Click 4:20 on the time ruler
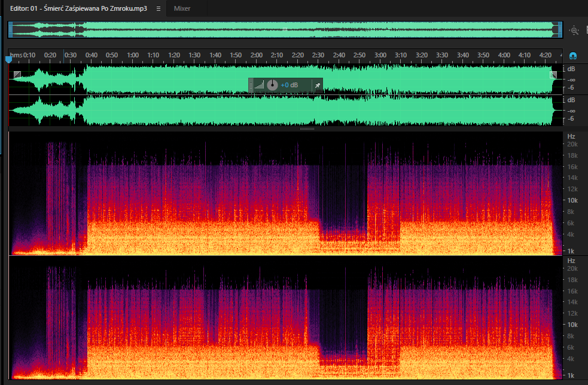The height and width of the screenshot is (385, 588). [x=546, y=55]
